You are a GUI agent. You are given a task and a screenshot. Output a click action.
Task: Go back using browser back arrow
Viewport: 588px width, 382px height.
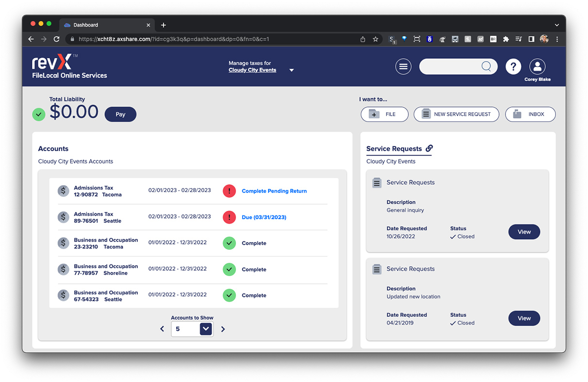pyautogui.click(x=31, y=39)
